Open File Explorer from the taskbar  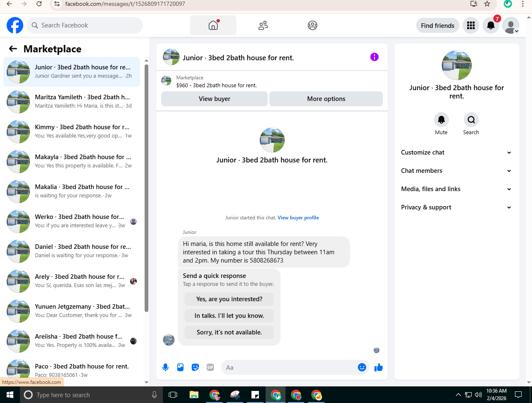[x=194, y=395]
